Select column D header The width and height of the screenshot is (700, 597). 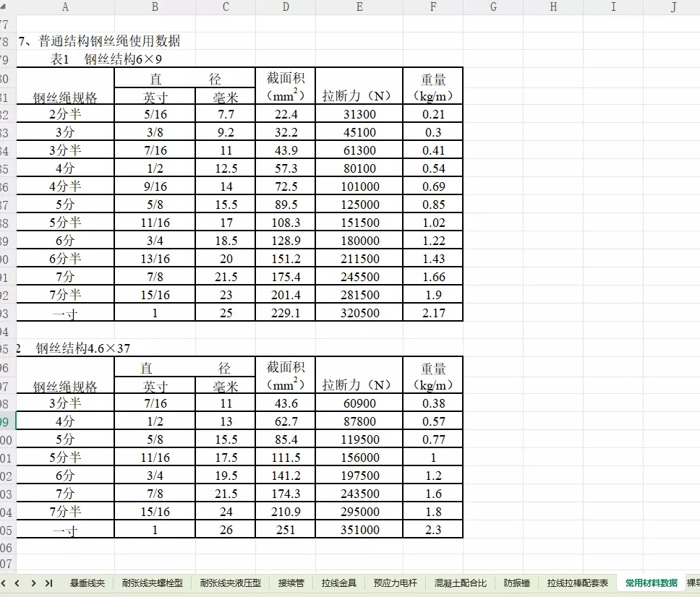(x=286, y=7)
